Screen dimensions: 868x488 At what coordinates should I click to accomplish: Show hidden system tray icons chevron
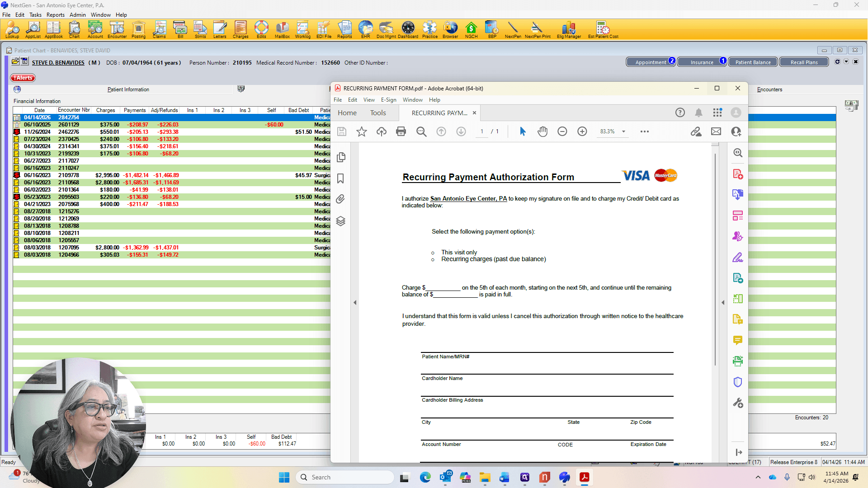[x=758, y=477]
